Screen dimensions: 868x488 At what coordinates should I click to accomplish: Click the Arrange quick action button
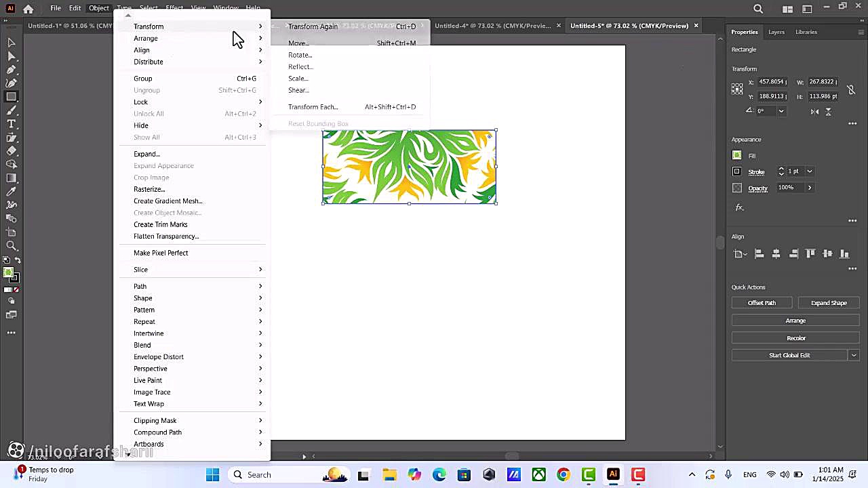coord(795,321)
